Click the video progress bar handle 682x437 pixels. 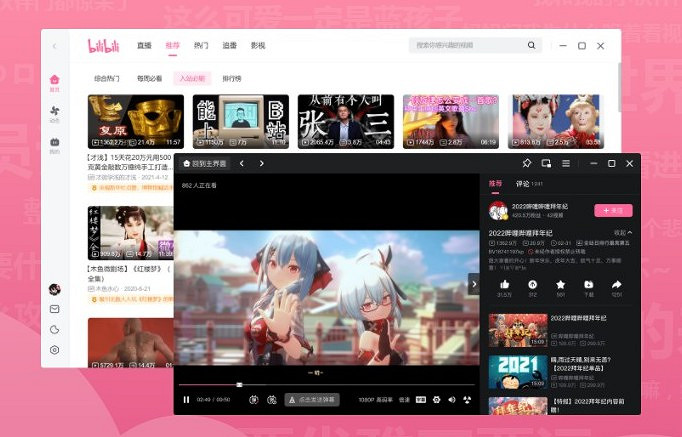point(239,385)
